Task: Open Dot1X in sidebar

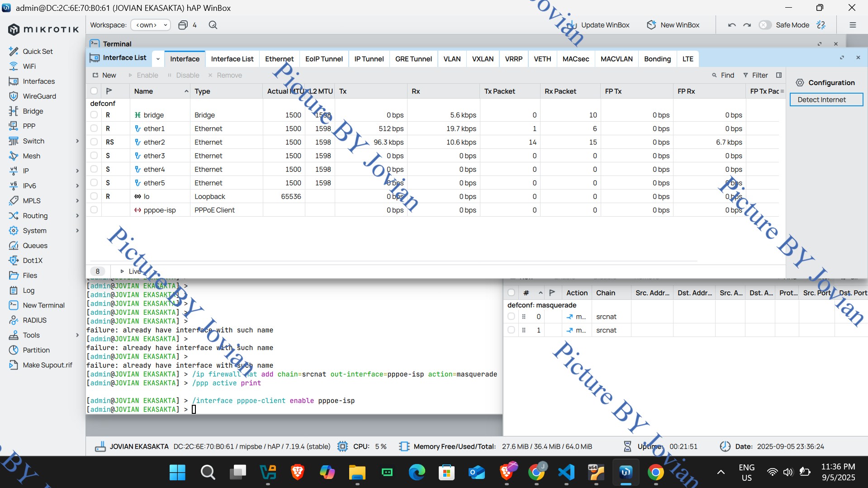Action: click(33, 260)
